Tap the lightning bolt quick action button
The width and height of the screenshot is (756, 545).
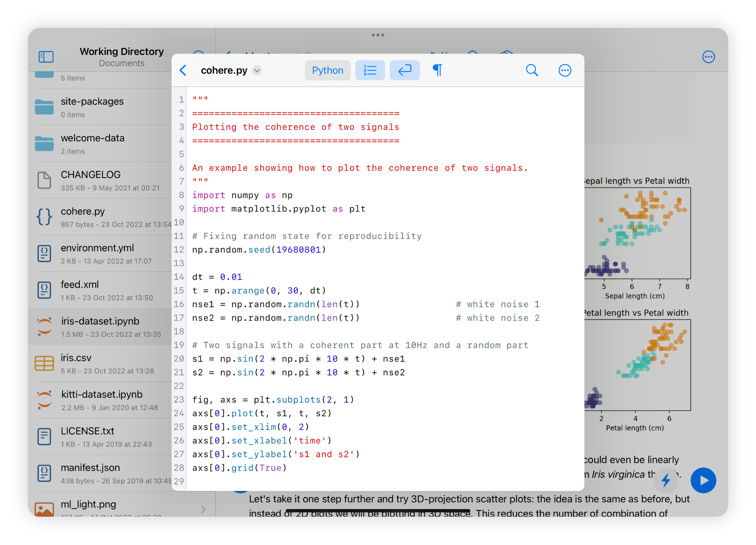[666, 480]
